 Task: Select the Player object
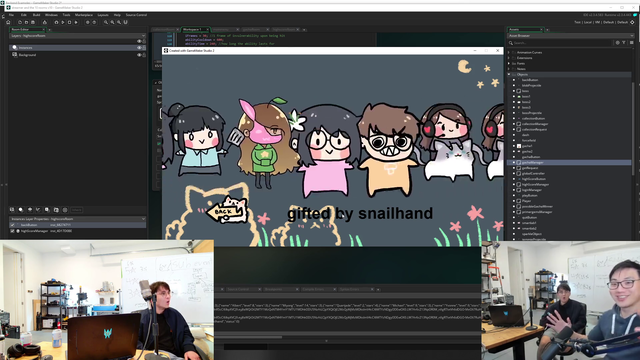(527, 201)
